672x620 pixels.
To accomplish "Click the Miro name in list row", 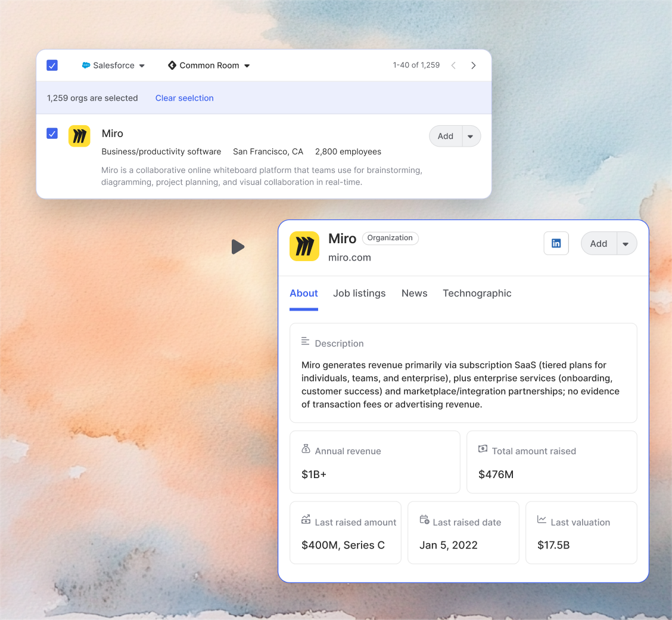I will coord(112,134).
